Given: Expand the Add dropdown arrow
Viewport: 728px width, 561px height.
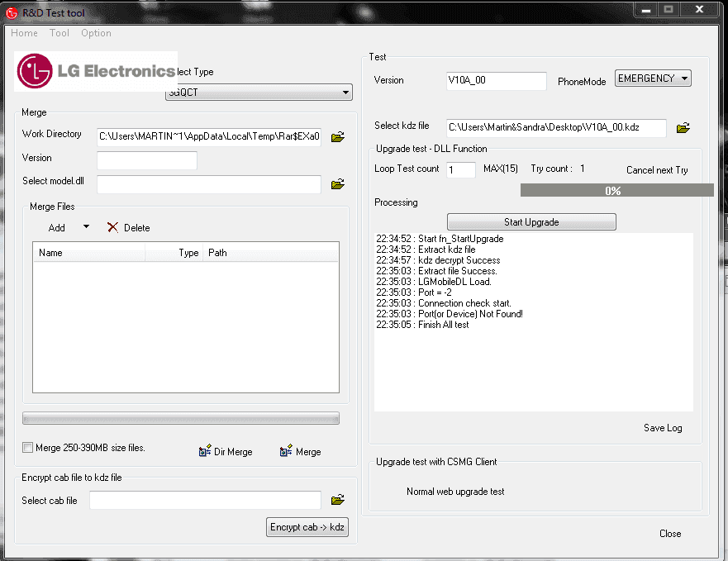Looking at the screenshot, I should 86,226.
